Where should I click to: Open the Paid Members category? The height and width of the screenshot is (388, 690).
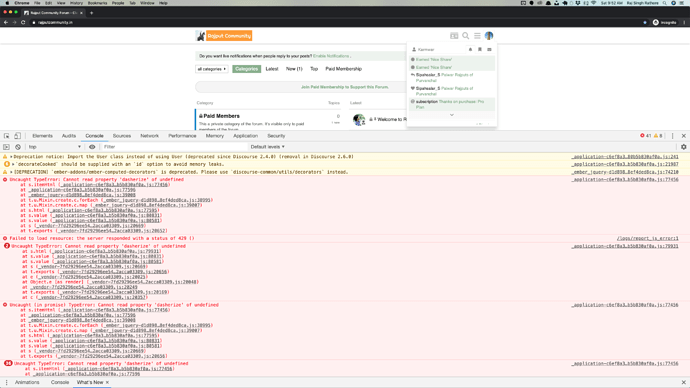coord(221,116)
